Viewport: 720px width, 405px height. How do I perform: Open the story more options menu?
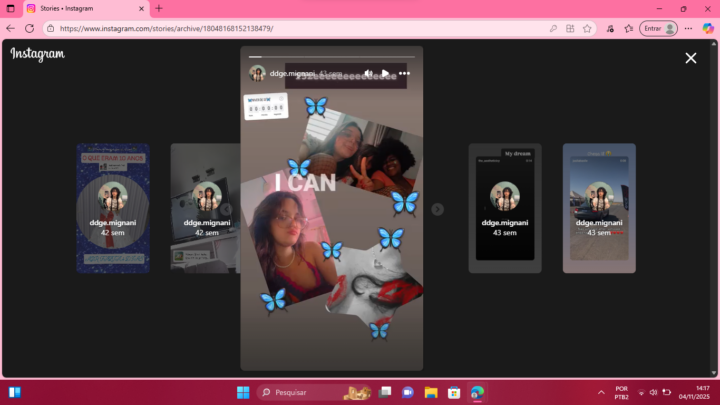(x=404, y=73)
